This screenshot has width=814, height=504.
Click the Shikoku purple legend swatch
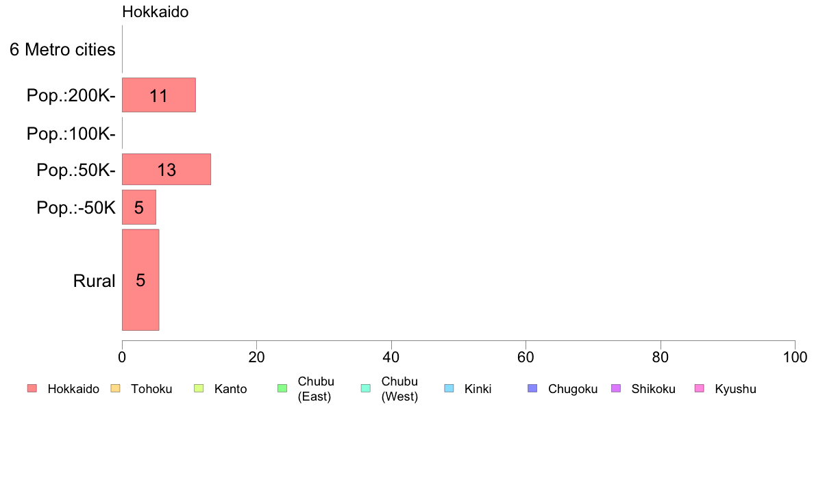tap(616, 388)
